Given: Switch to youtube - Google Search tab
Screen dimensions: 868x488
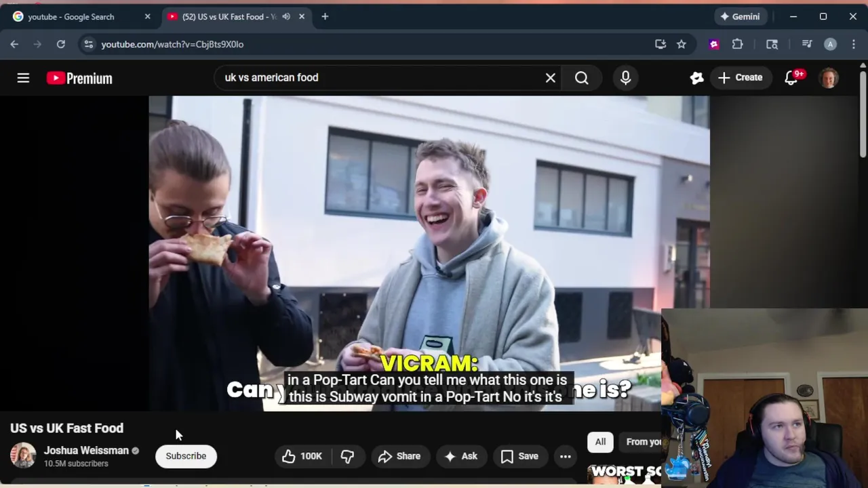Looking at the screenshot, I should click(x=80, y=16).
